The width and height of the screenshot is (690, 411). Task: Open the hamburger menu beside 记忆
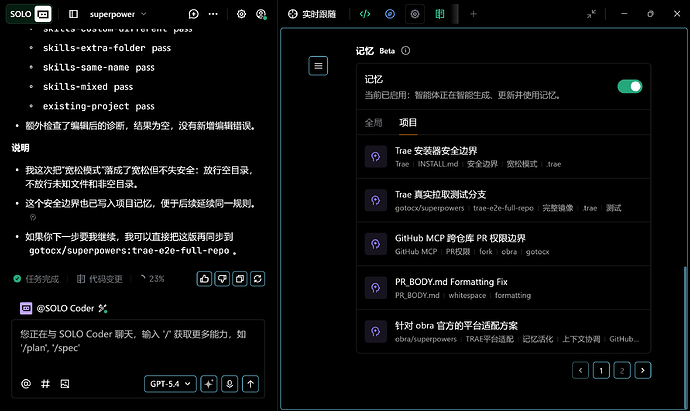(x=318, y=66)
